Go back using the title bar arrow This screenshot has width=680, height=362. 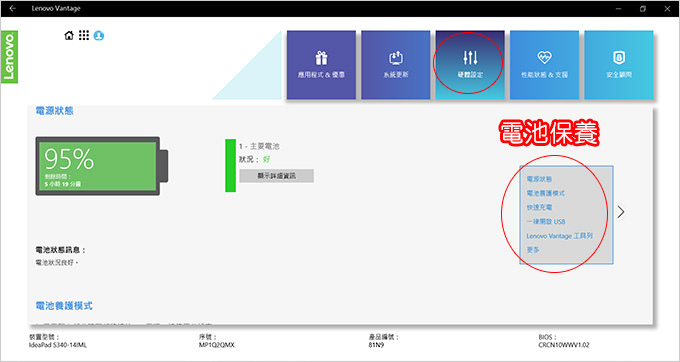(13, 8)
